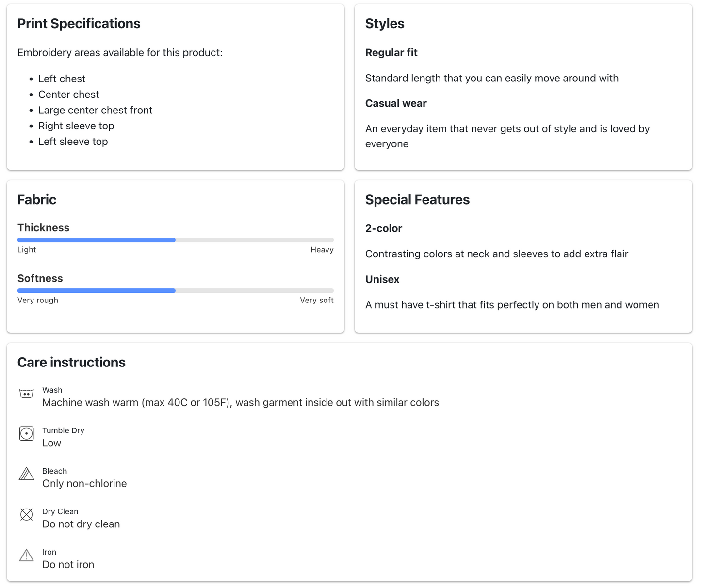Click the 'Very soft' scale label

coord(317,300)
